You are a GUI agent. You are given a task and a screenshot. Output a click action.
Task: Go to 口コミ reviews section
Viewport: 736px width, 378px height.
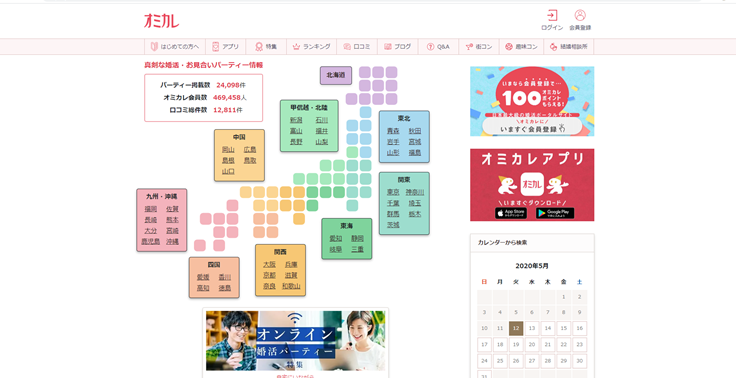357,46
